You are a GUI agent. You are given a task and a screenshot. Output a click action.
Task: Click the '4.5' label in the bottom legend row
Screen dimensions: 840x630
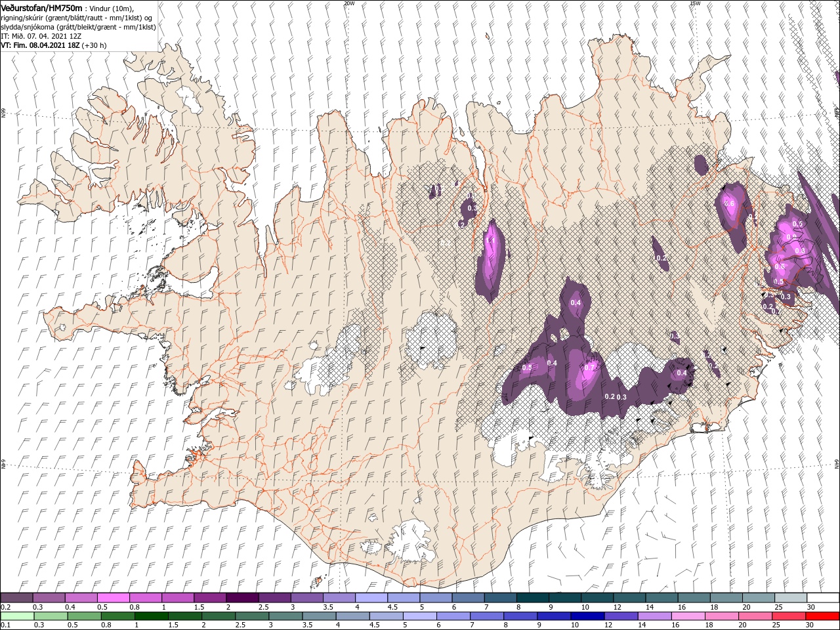[375, 625]
